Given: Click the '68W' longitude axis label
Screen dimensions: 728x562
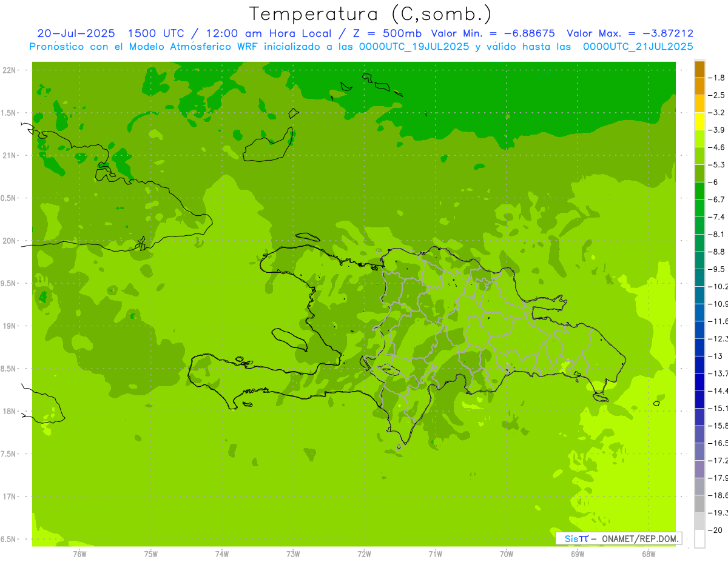Looking at the screenshot, I should 649,554.
